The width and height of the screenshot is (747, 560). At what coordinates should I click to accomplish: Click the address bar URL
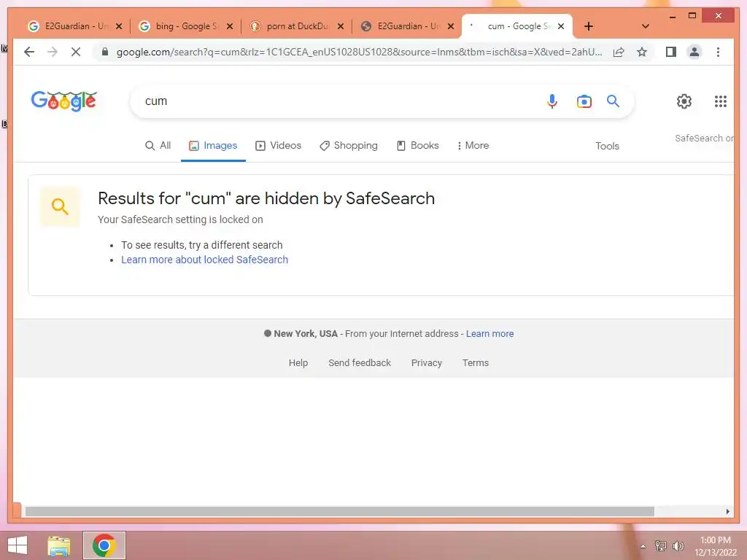359,52
